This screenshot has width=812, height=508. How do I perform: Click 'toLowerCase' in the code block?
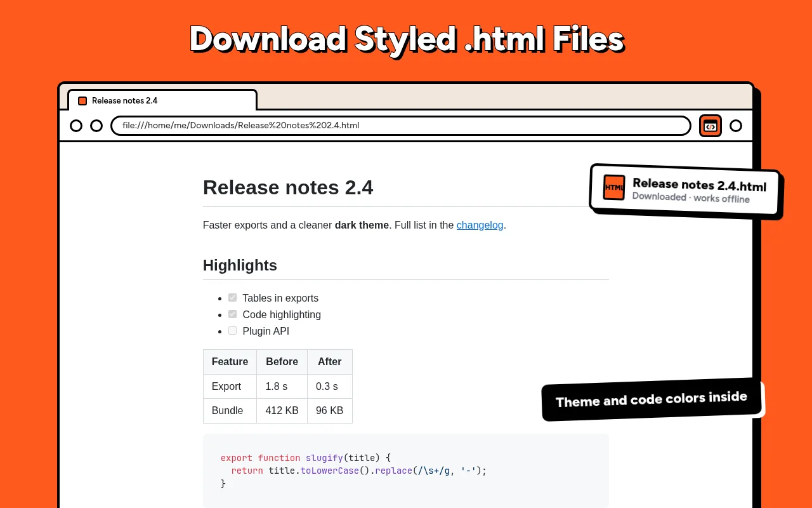point(330,471)
